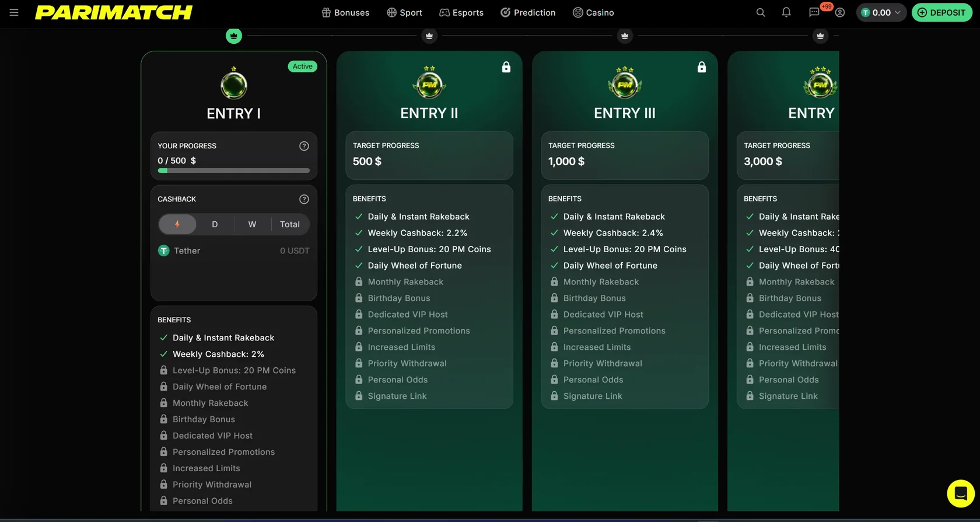Click the Entry III crown timeline marker

tap(625, 36)
